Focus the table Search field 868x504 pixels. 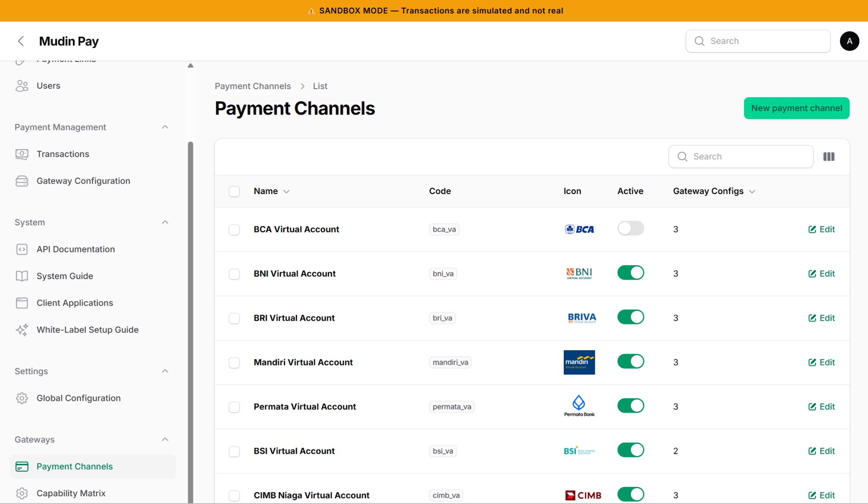point(741,157)
